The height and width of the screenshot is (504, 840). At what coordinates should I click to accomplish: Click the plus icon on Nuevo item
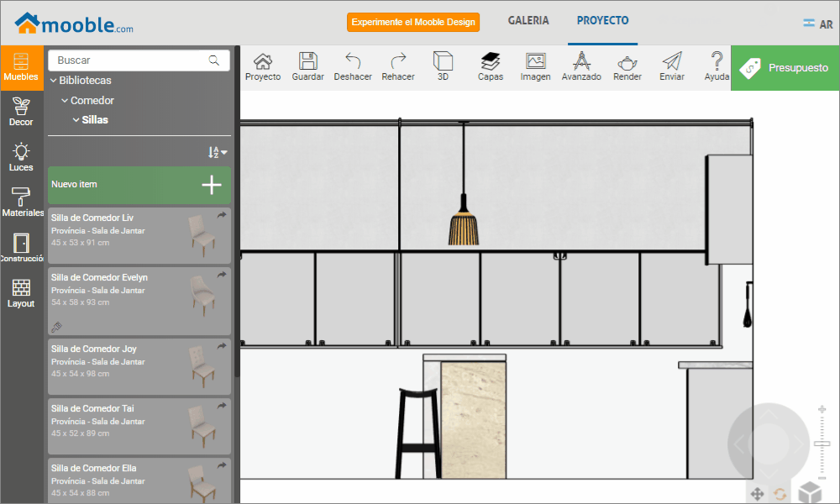point(212,185)
